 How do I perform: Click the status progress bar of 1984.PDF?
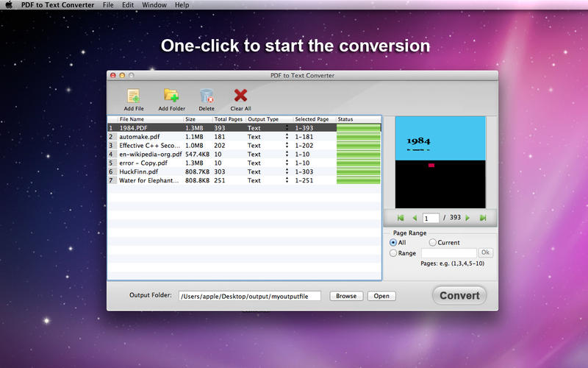click(x=359, y=127)
